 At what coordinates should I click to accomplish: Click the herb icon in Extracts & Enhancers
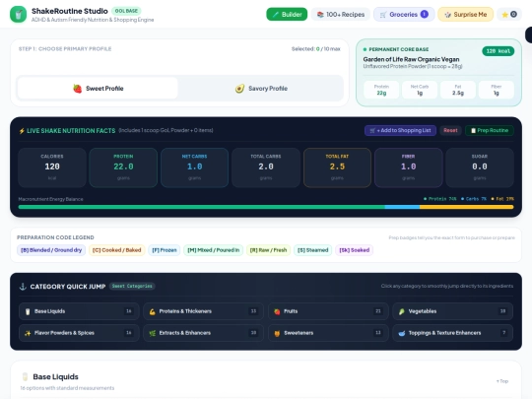point(153,333)
